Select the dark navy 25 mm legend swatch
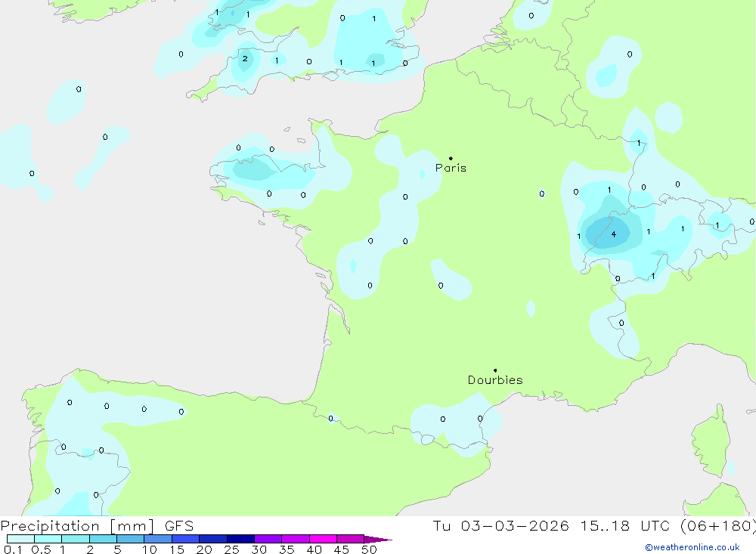This screenshot has height=554, width=756. click(x=240, y=539)
